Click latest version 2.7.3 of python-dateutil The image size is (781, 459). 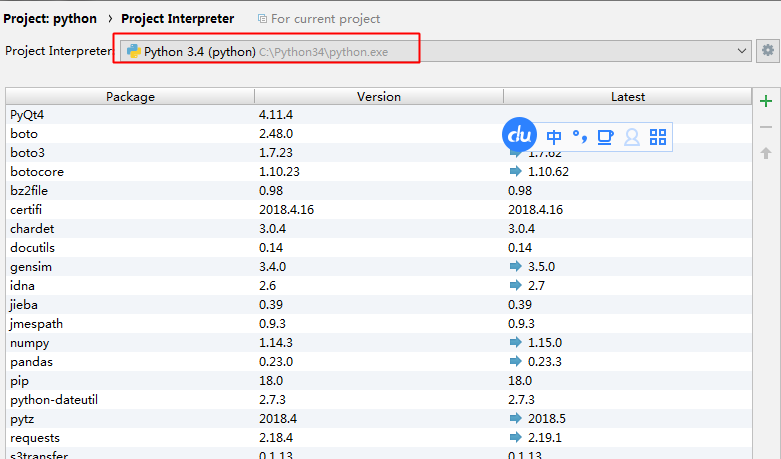[x=521, y=400]
